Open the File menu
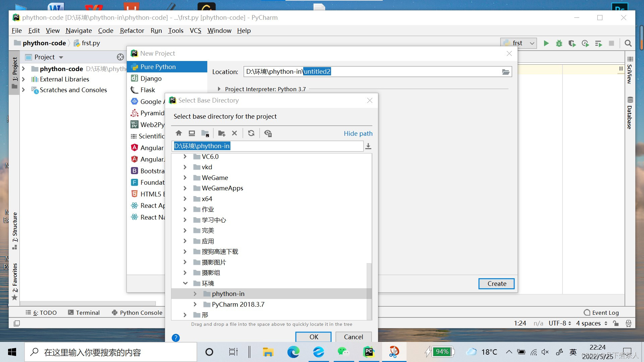 click(x=17, y=31)
